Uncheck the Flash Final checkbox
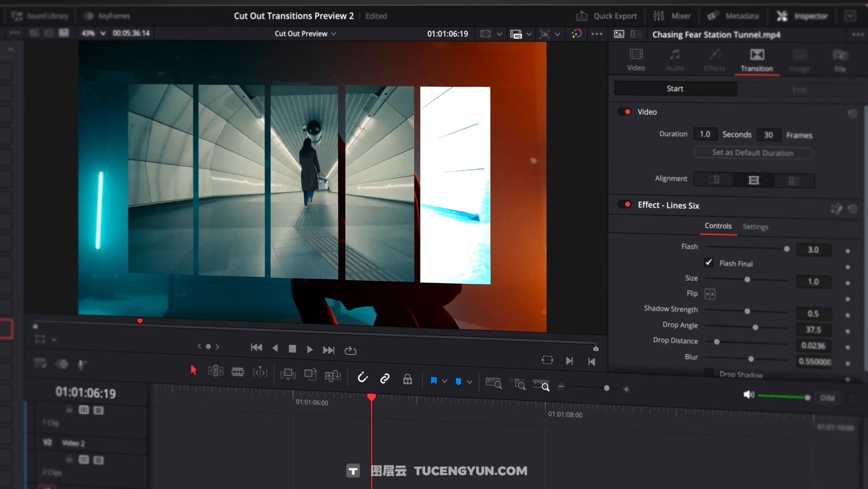 [708, 263]
